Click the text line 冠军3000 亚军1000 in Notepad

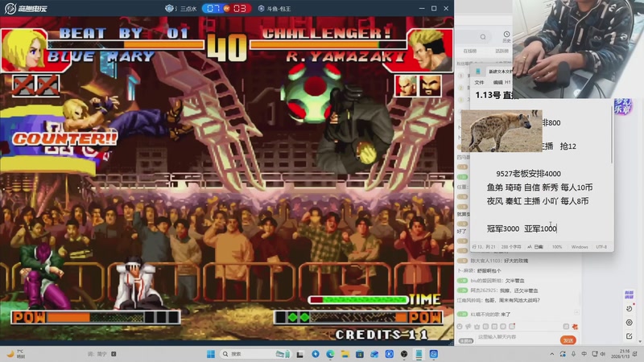(522, 228)
